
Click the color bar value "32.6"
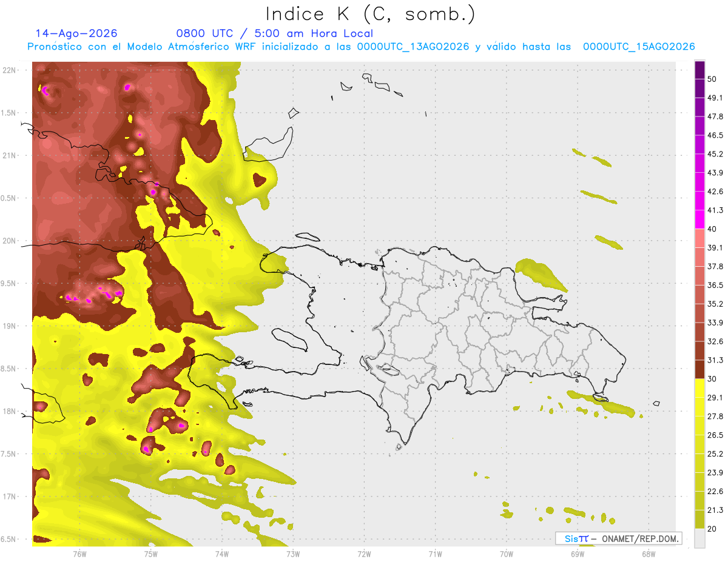coord(715,342)
